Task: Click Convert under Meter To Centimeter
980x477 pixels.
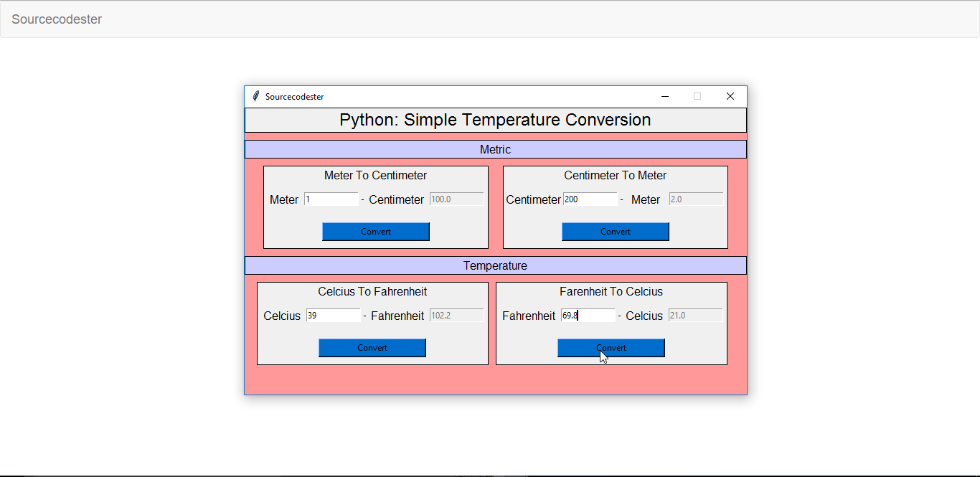Action: (376, 232)
